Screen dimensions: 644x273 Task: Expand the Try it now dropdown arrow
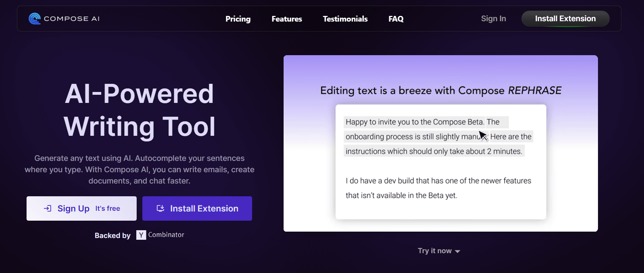(457, 251)
